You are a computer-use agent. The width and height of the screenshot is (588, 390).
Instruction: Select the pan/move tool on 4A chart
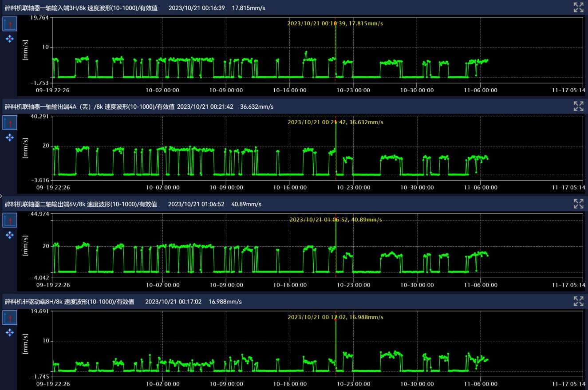(x=10, y=138)
